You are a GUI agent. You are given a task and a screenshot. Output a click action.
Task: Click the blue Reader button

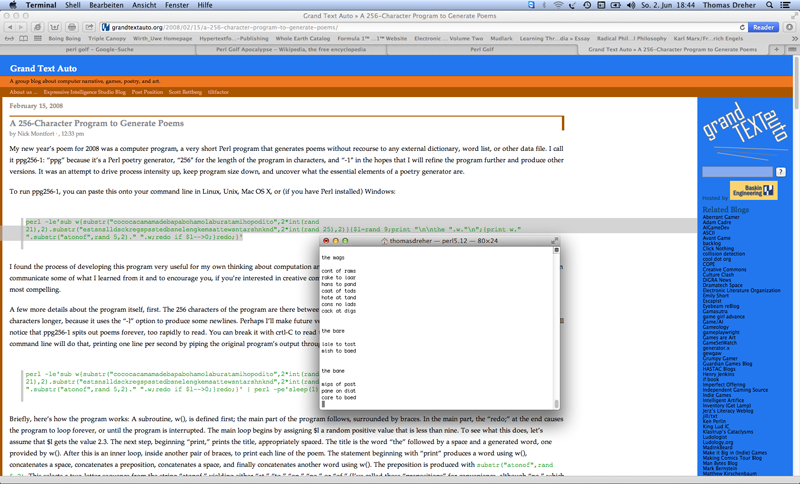[763, 27]
